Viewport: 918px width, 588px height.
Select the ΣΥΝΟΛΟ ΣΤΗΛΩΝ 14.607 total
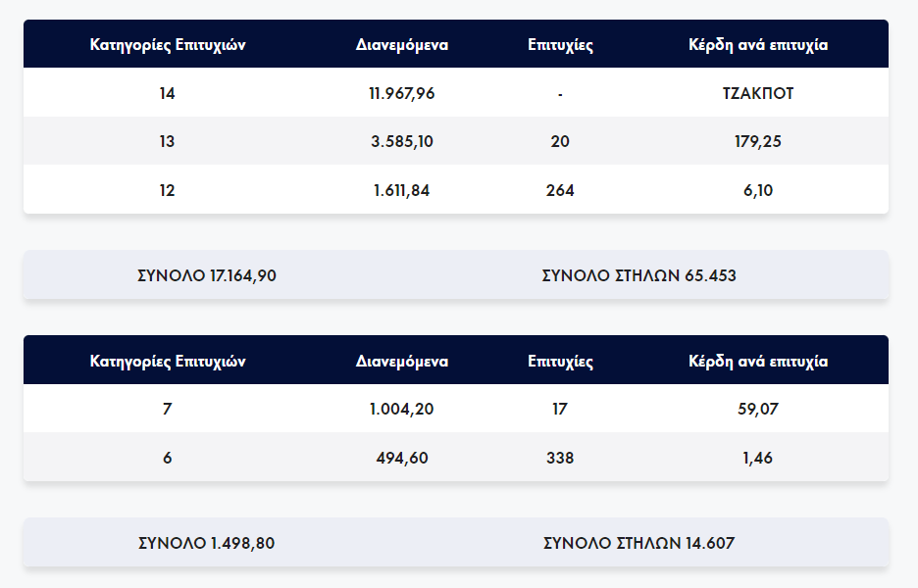click(x=638, y=543)
